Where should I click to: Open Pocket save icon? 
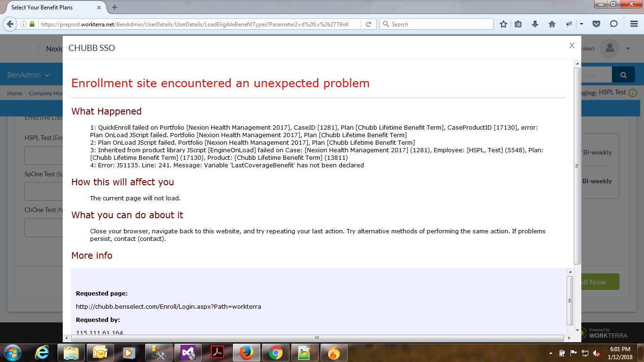tap(596, 24)
